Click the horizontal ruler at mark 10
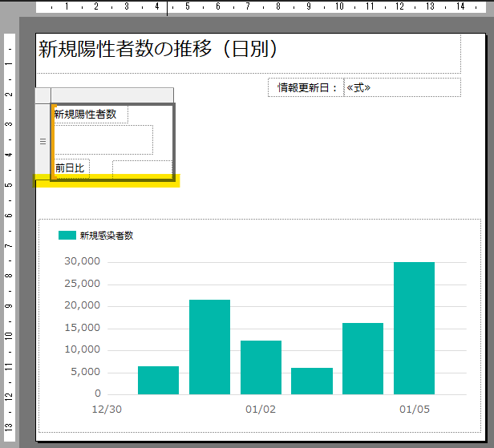494x448 pixels. click(x=339, y=7)
